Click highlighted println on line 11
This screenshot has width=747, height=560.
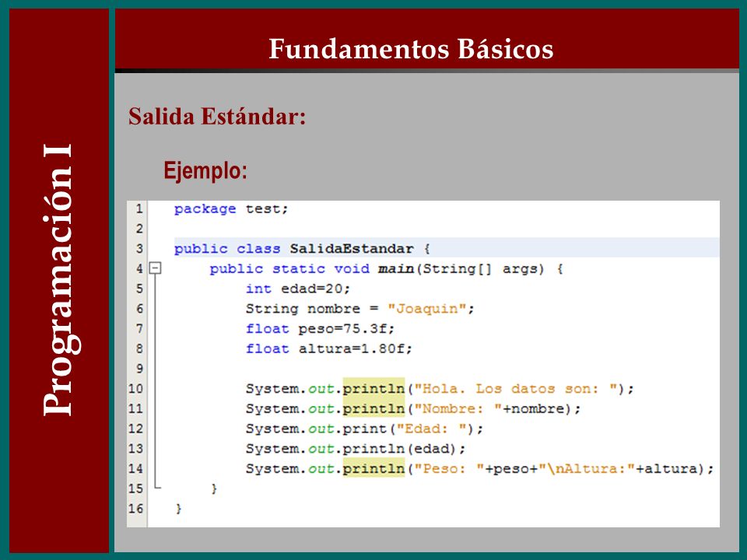coord(373,408)
